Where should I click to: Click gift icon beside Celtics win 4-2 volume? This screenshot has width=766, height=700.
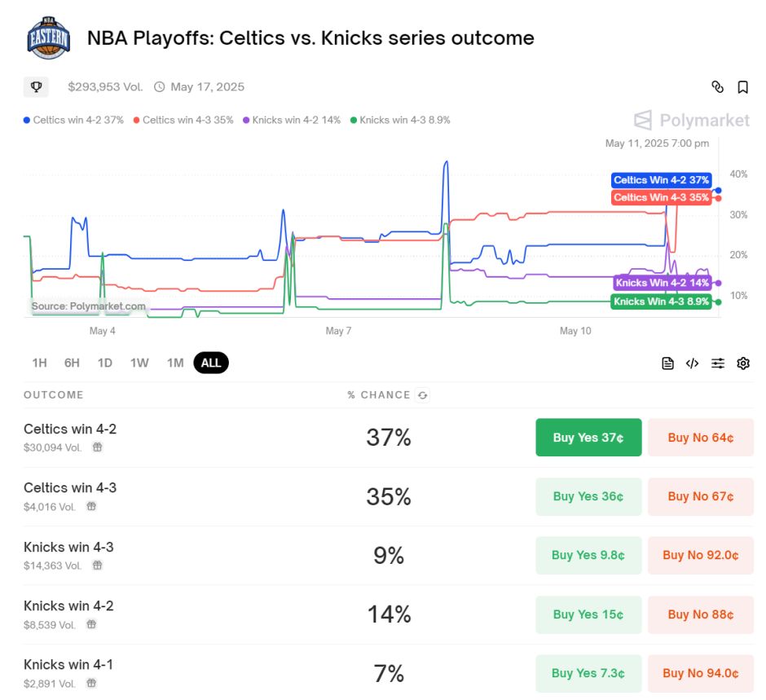coord(98,447)
